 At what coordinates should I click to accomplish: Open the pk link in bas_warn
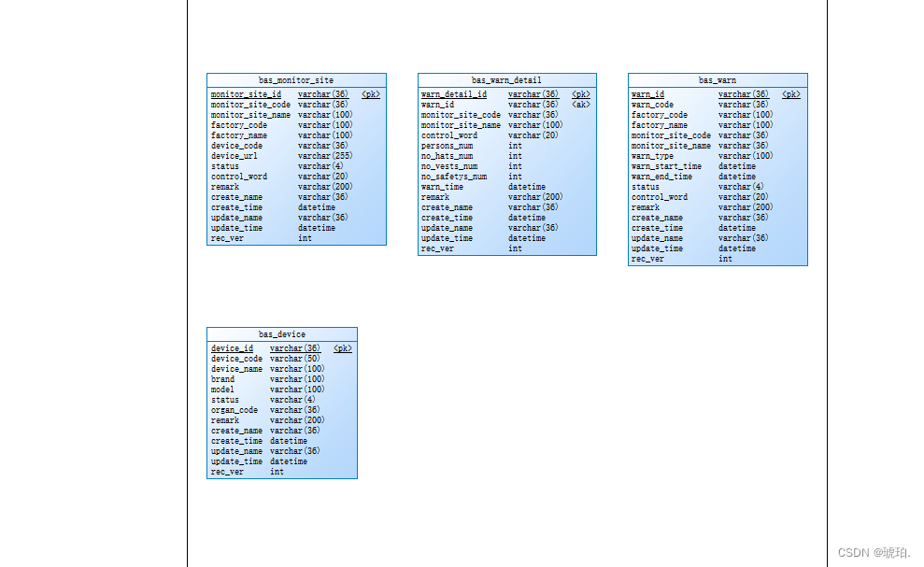[790, 93]
